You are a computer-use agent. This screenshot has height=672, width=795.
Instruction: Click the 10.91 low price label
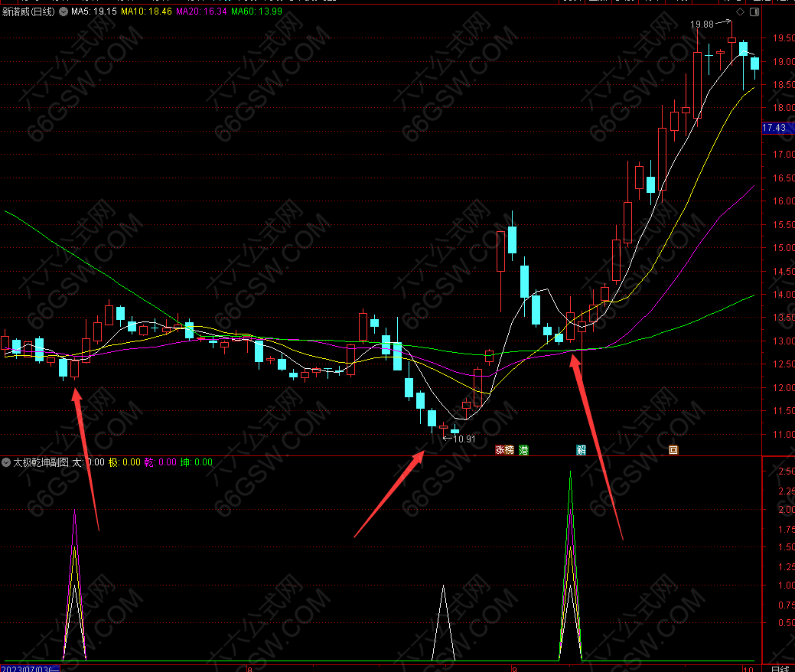464,439
